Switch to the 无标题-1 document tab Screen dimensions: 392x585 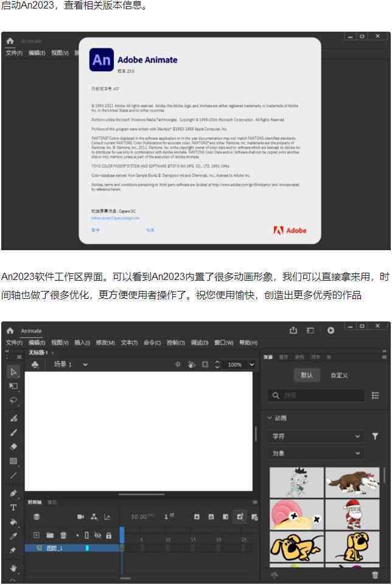tap(38, 352)
